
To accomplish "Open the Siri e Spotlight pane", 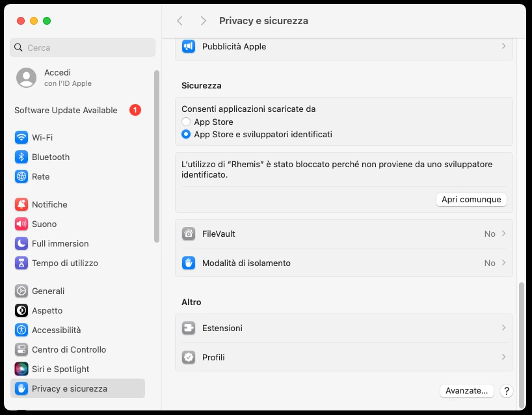I will [x=77, y=369].
